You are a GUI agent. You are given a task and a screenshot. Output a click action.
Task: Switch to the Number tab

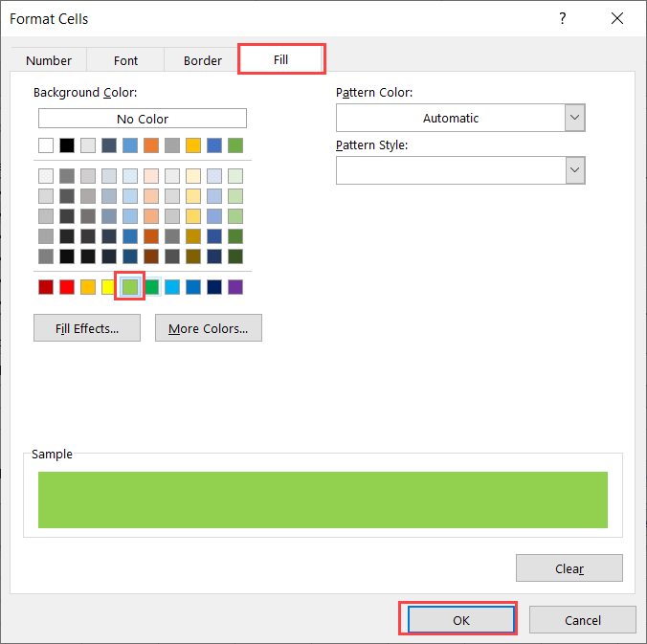(49, 60)
